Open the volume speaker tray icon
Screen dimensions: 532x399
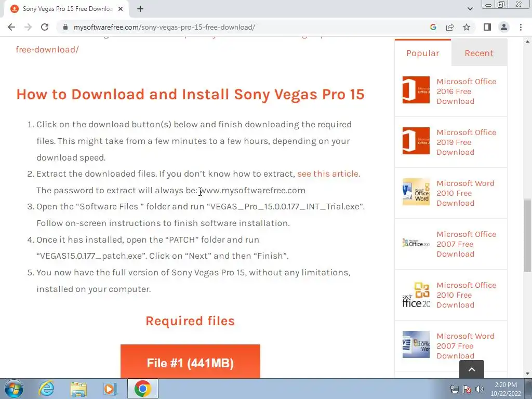pyautogui.click(x=480, y=389)
